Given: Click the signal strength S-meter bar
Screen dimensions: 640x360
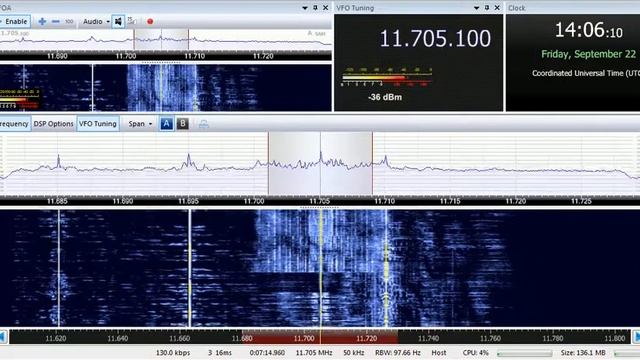Looking at the screenshot, I should pos(386,77).
